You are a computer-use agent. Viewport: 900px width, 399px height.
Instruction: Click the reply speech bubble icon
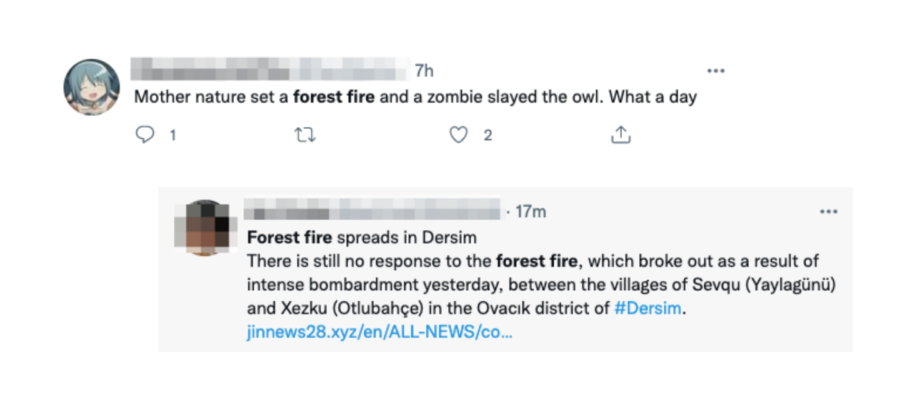point(145,135)
